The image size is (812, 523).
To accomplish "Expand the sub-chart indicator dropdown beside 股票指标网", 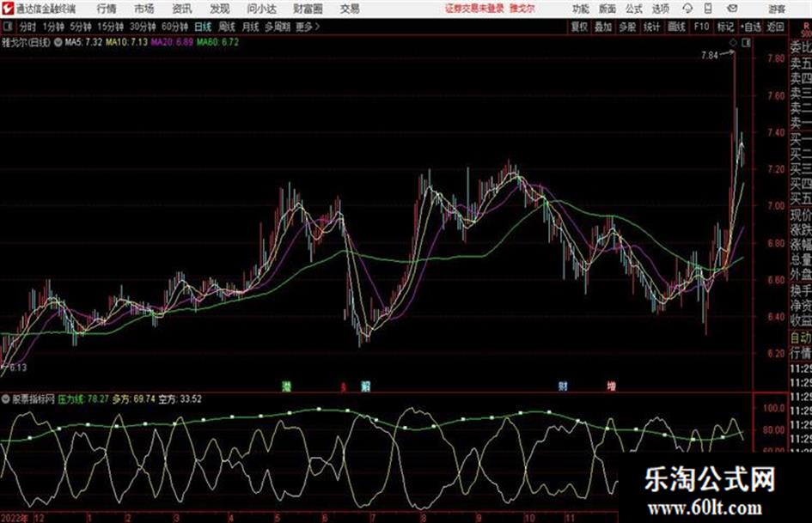I will click(6, 399).
